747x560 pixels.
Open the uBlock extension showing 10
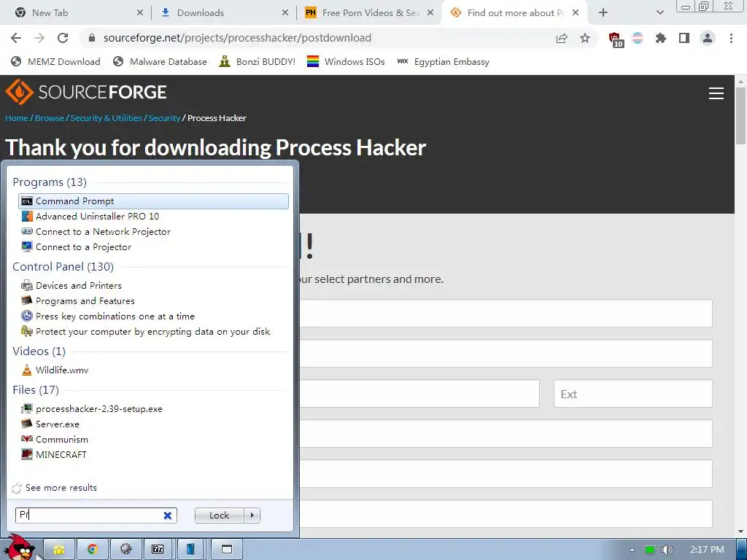point(616,39)
